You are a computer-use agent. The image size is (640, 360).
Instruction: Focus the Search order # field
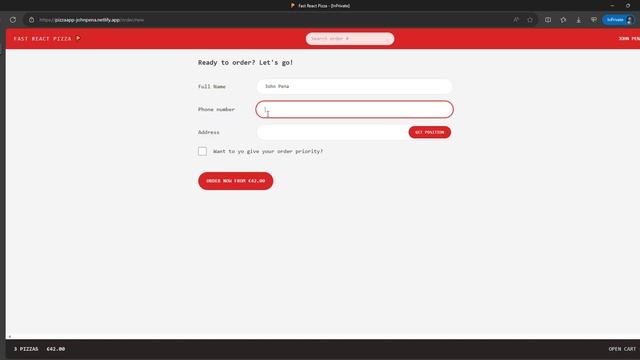[350, 38]
